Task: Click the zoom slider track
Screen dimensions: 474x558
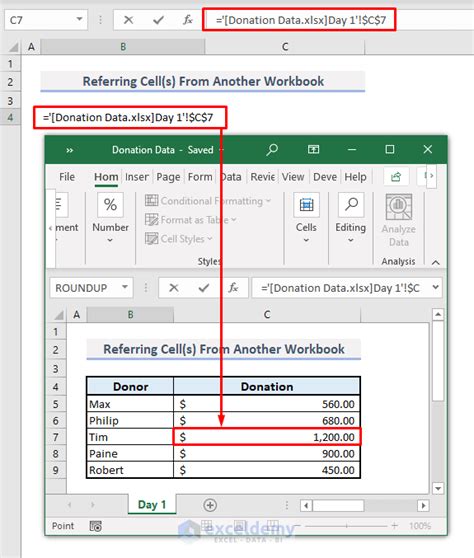Action: pyautogui.click(x=346, y=525)
